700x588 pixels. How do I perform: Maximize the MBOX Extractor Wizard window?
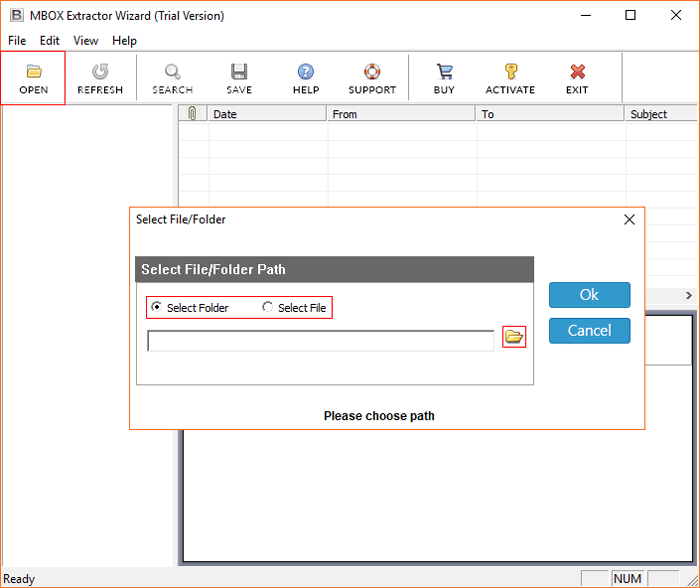[630, 16]
